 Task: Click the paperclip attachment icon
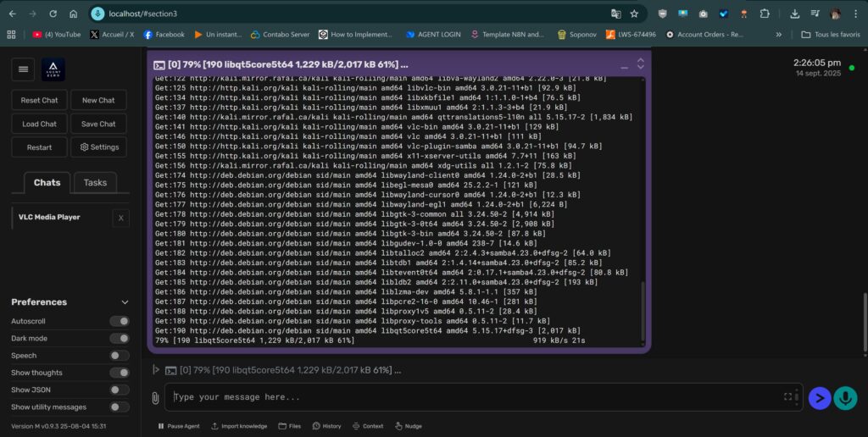coord(154,397)
